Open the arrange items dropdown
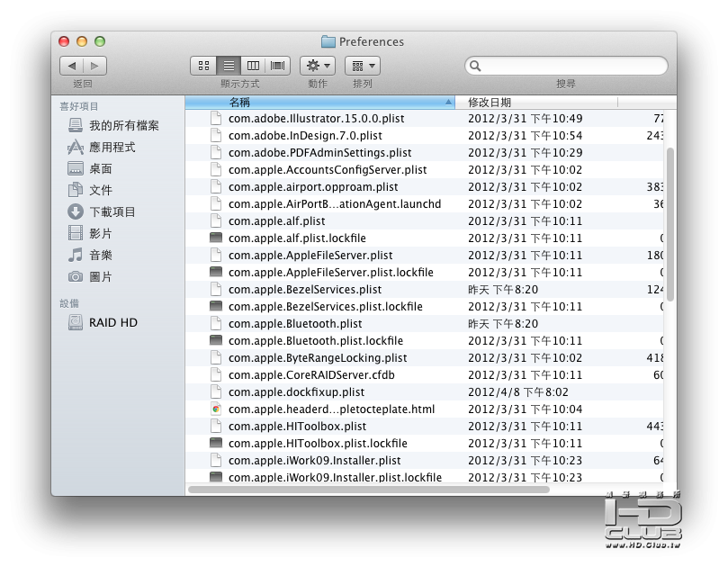 (362, 66)
